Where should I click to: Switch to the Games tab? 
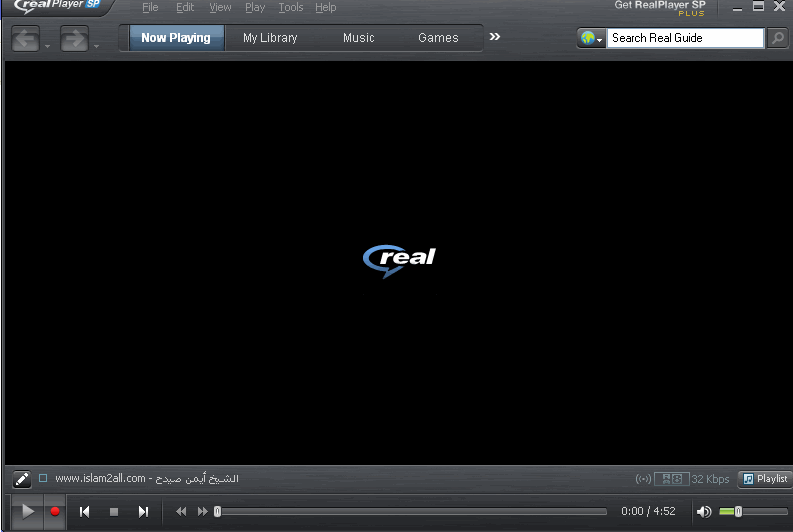438,38
